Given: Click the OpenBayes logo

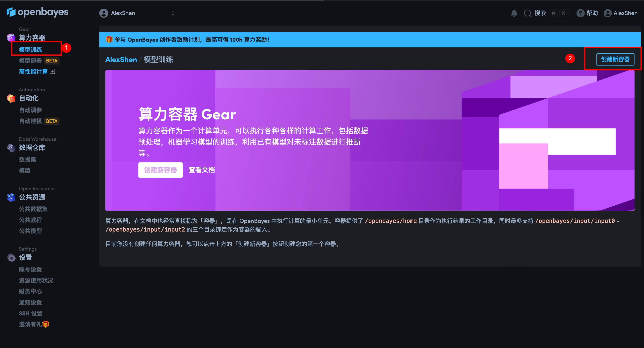Looking at the screenshot, I should tap(37, 12).
